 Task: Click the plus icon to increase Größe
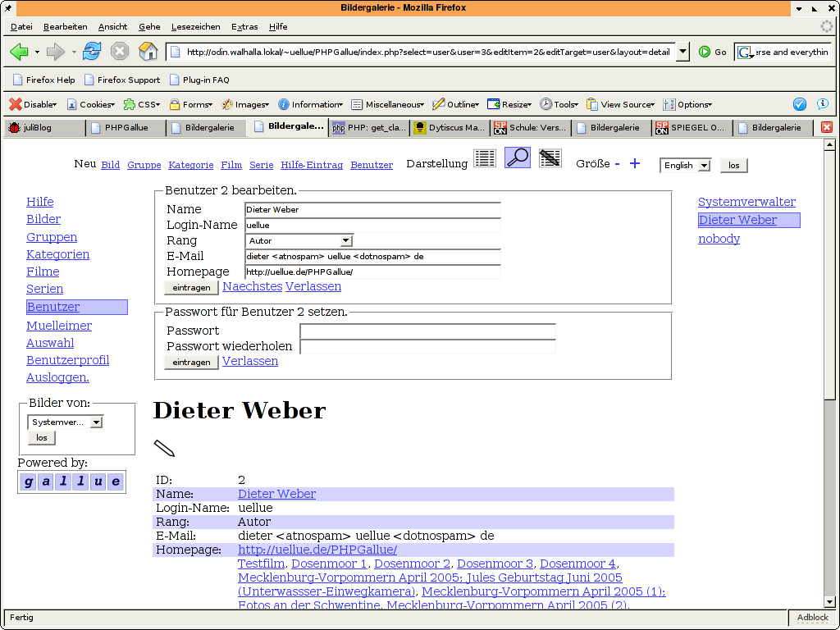coord(634,163)
